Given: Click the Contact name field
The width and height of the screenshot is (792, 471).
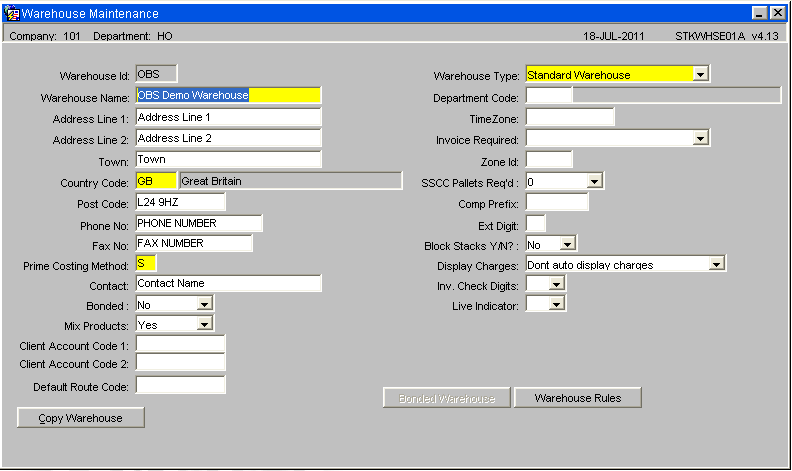Looking at the screenshot, I should pyautogui.click(x=228, y=284).
